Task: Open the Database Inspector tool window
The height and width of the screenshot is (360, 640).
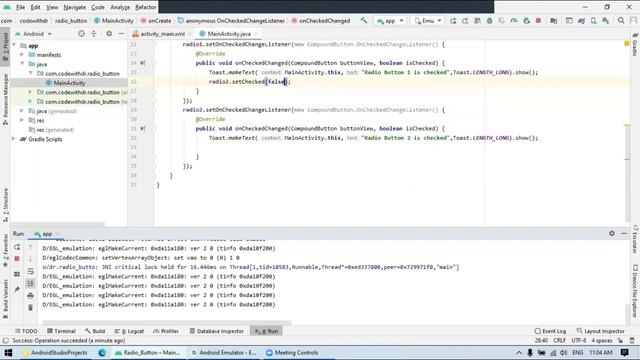Action: tap(216, 331)
